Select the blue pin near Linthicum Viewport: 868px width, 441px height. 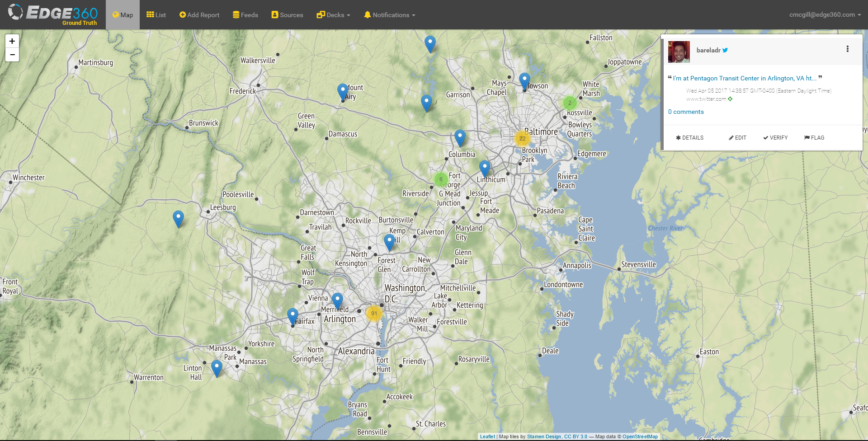pyautogui.click(x=485, y=168)
